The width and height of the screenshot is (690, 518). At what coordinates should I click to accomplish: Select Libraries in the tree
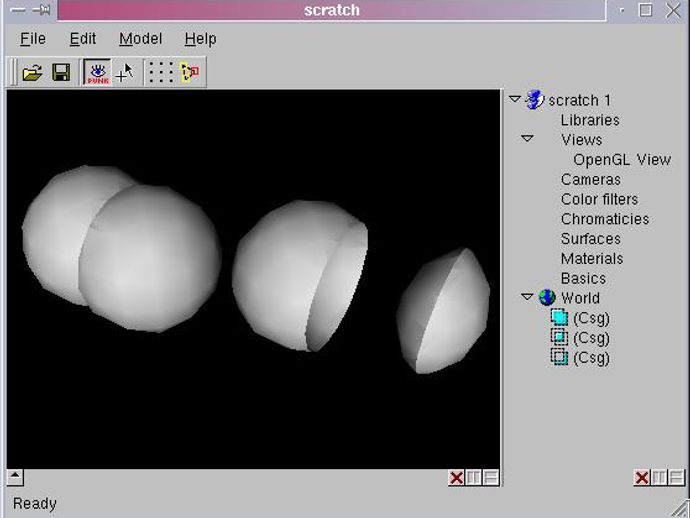[590, 120]
